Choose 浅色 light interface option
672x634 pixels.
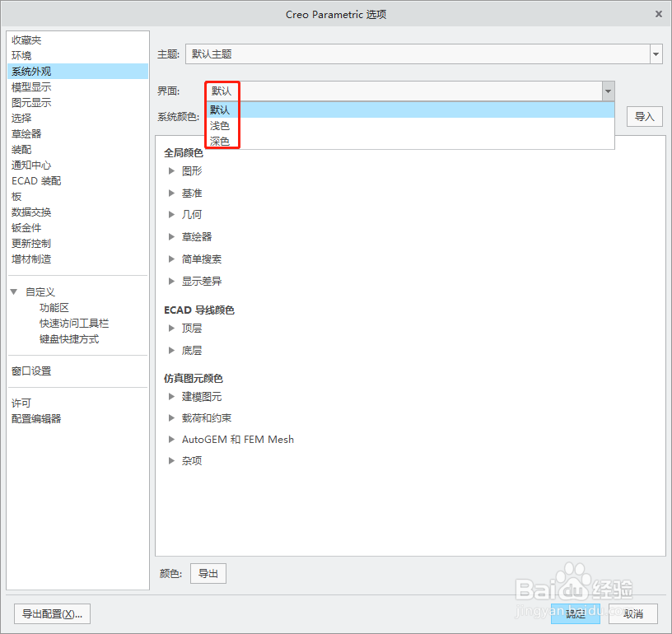410,126
